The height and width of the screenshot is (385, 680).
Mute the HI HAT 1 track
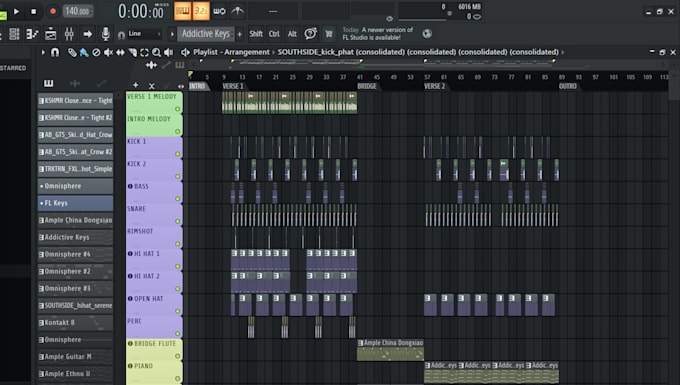177,266
